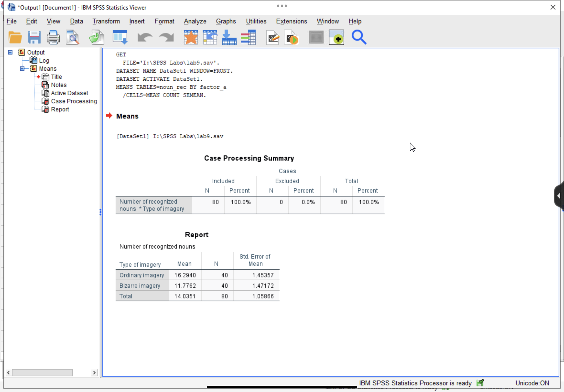Open Print Preview
Viewport: 564px width, 392px height.
pos(72,37)
